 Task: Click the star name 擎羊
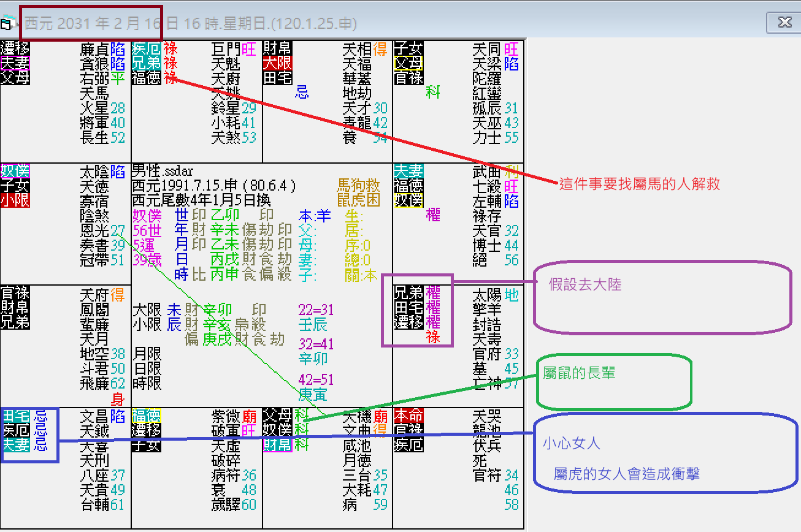click(488, 309)
